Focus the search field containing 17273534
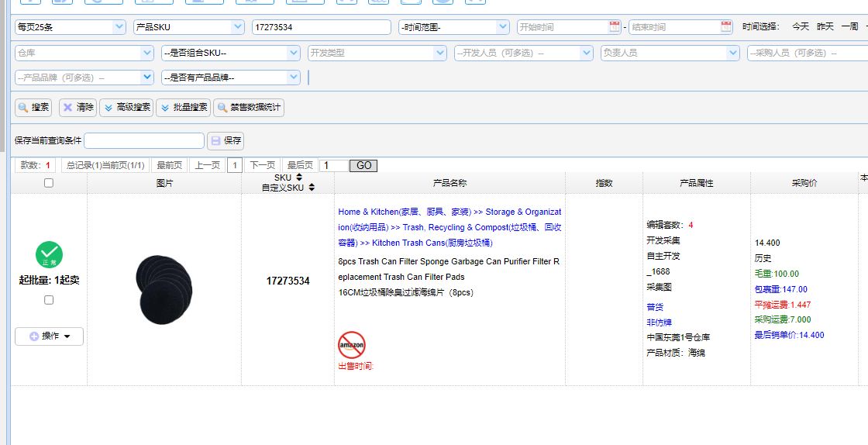The image size is (868, 445). coord(322,27)
